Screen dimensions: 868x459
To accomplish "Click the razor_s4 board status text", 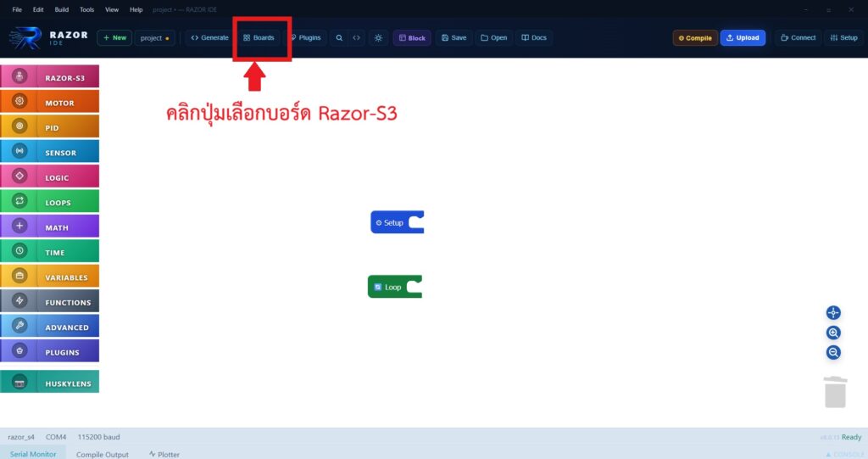I will click(x=21, y=437).
